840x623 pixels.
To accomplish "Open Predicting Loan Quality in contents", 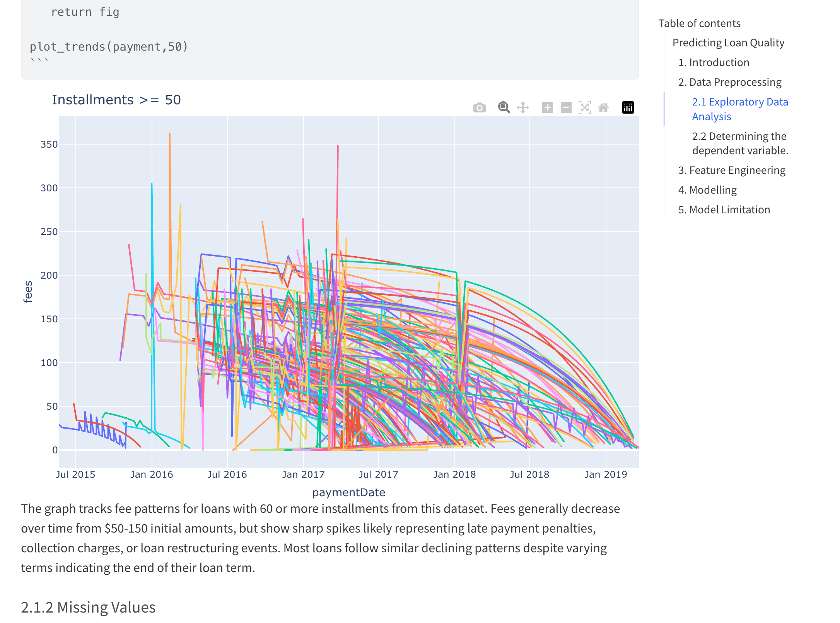I will (728, 43).
